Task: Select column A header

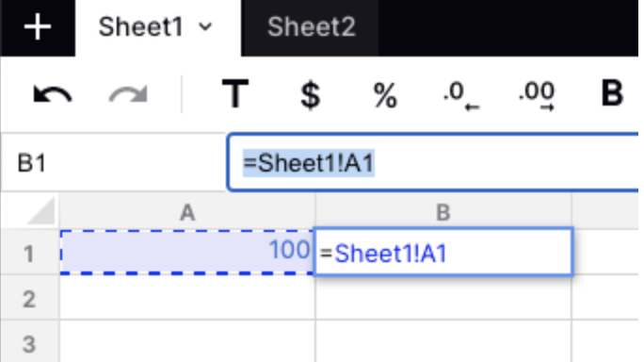Action: click(187, 213)
